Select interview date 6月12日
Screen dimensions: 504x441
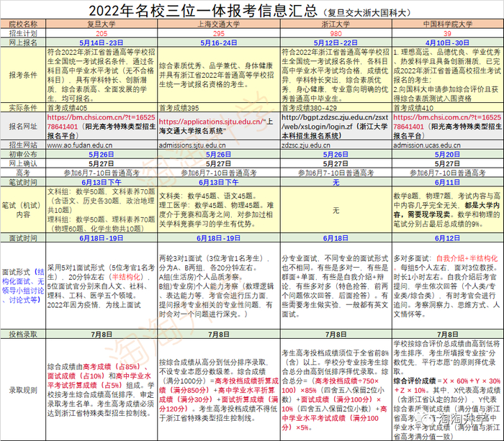447,238
